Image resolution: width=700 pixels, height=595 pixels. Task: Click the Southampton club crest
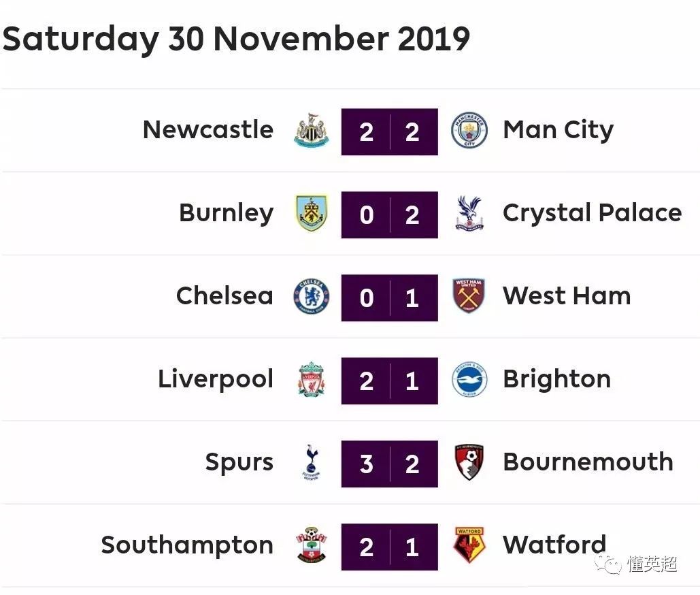tap(312, 545)
